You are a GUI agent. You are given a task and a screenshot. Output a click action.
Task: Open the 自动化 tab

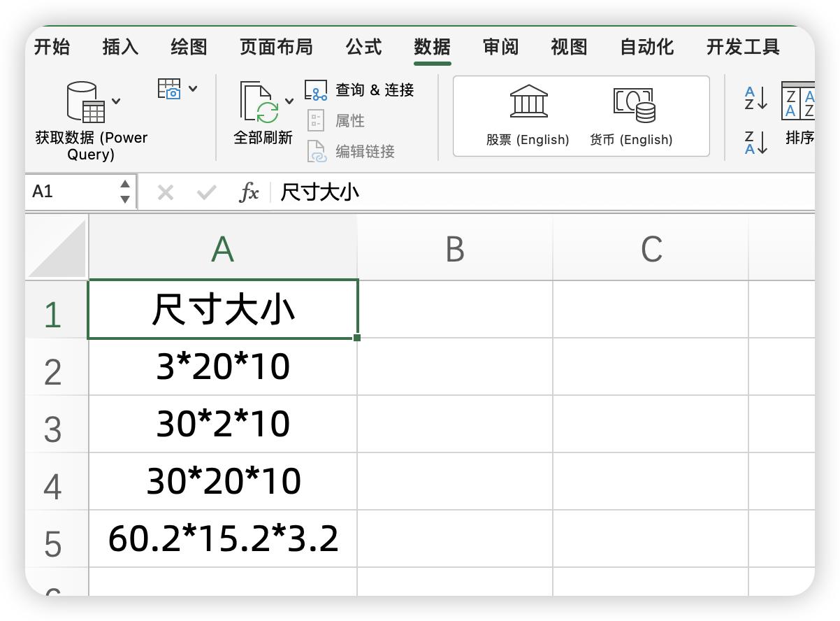646,47
